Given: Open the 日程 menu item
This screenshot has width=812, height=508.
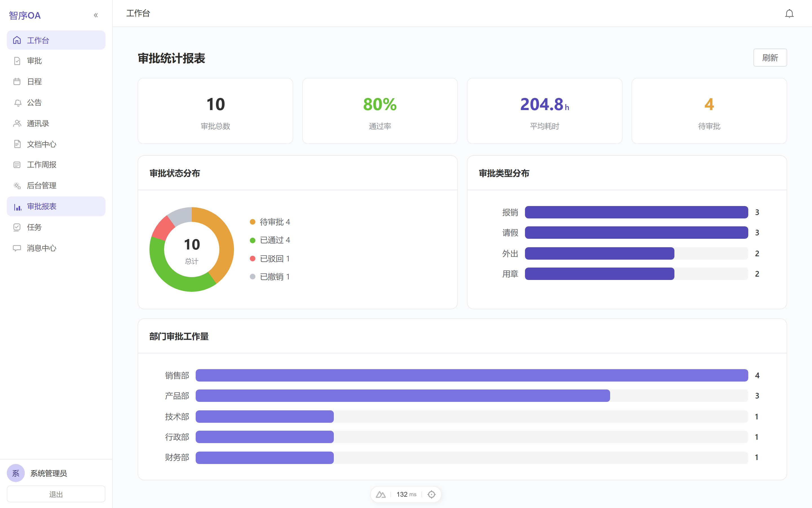Looking at the screenshot, I should point(56,82).
